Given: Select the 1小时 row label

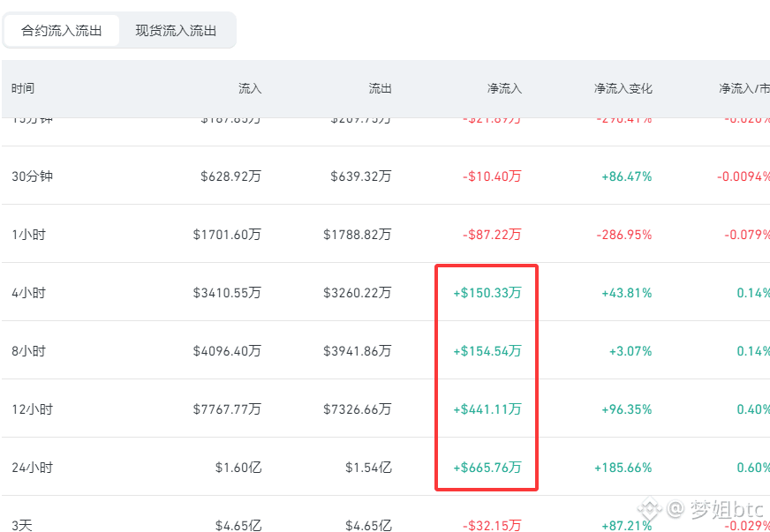Looking at the screenshot, I should coord(28,235).
